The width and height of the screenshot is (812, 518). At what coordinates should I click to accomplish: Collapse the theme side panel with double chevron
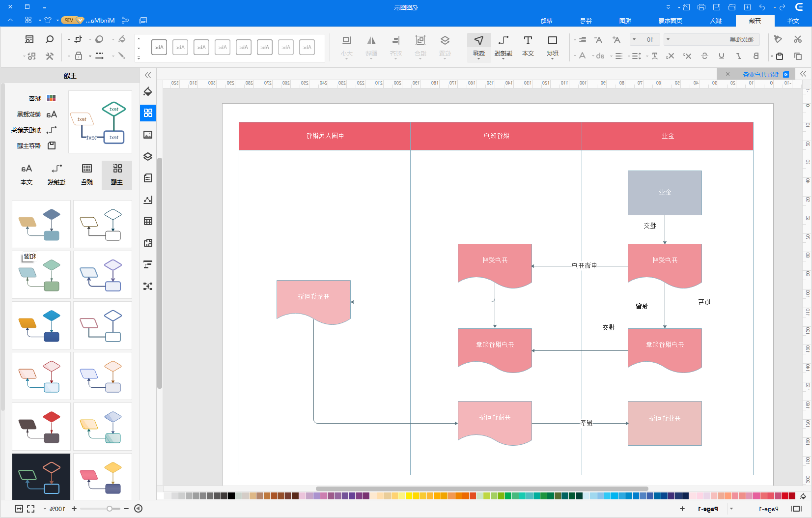point(148,75)
